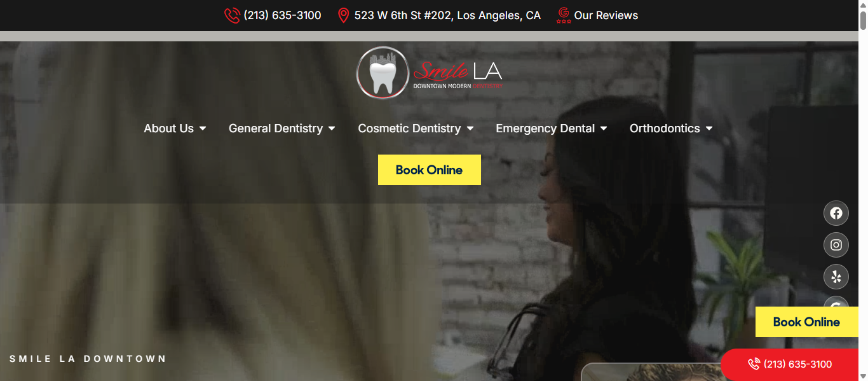
Task: Expand the Cosmetic Dentistry dropdown arrow
Action: [x=470, y=128]
